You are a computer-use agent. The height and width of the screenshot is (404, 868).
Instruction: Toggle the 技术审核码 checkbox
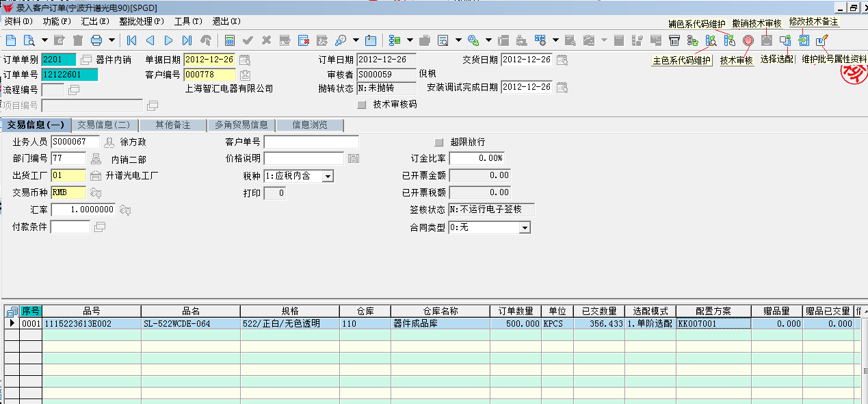click(360, 105)
